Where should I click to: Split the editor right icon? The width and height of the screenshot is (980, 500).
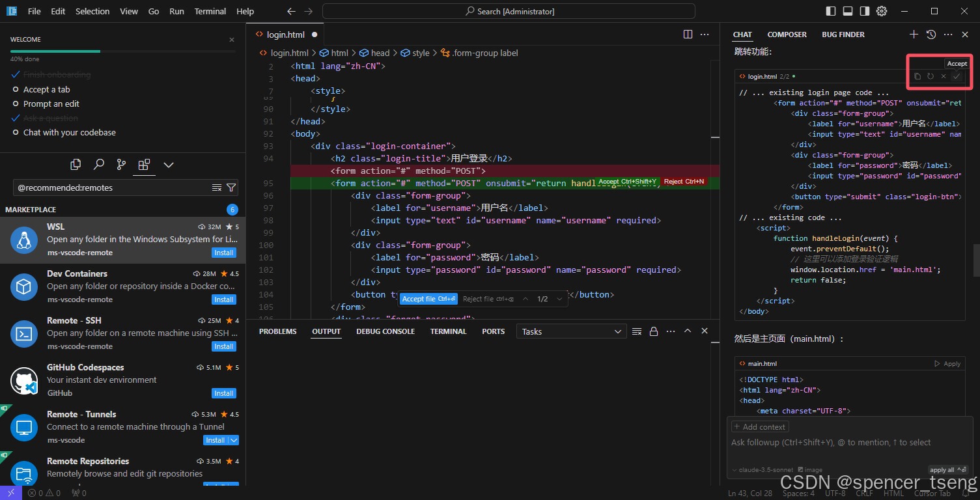tap(688, 35)
